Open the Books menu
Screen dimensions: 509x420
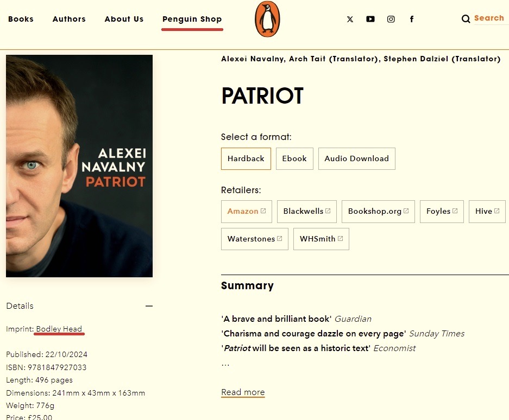pyautogui.click(x=21, y=19)
